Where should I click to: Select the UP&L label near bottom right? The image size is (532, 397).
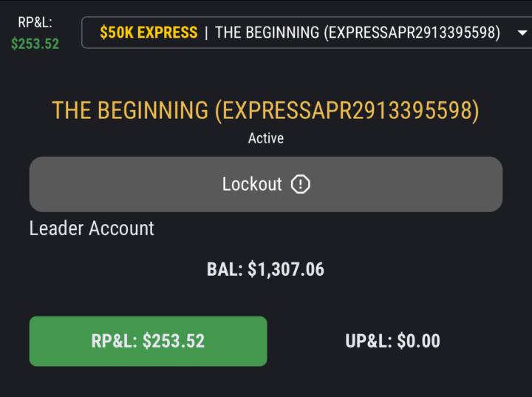coord(369,341)
